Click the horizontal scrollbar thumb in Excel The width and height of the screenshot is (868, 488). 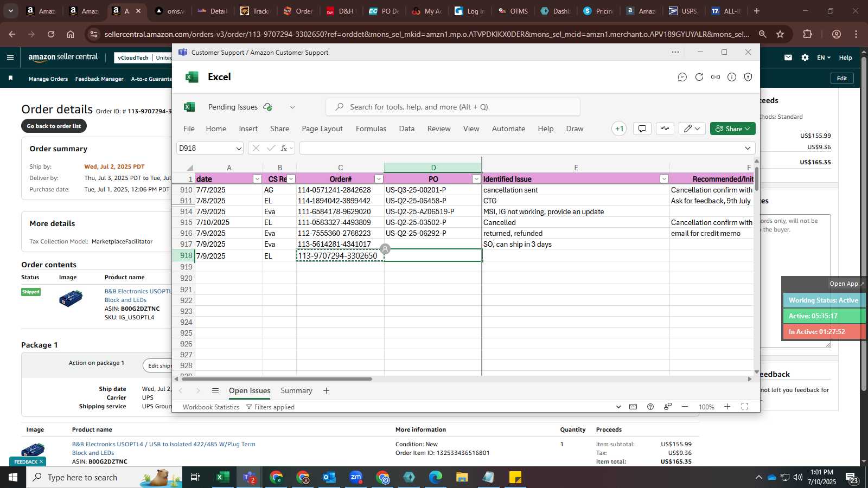pos(276,379)
